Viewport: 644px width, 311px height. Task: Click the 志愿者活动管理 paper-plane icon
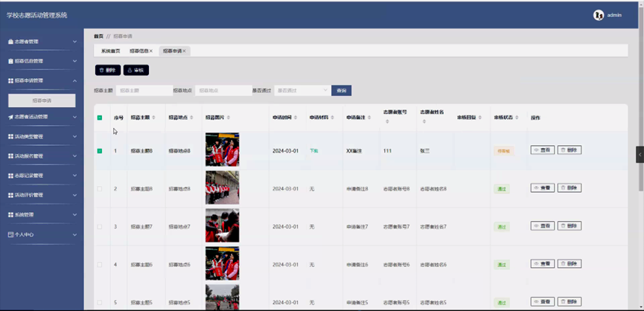pos(10,117)
